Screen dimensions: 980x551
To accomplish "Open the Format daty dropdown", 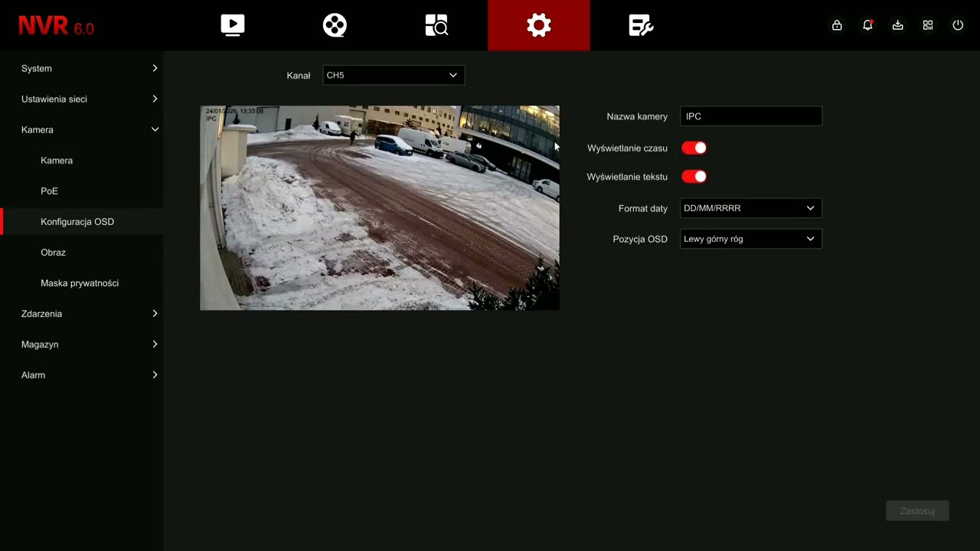I will 751,208.
